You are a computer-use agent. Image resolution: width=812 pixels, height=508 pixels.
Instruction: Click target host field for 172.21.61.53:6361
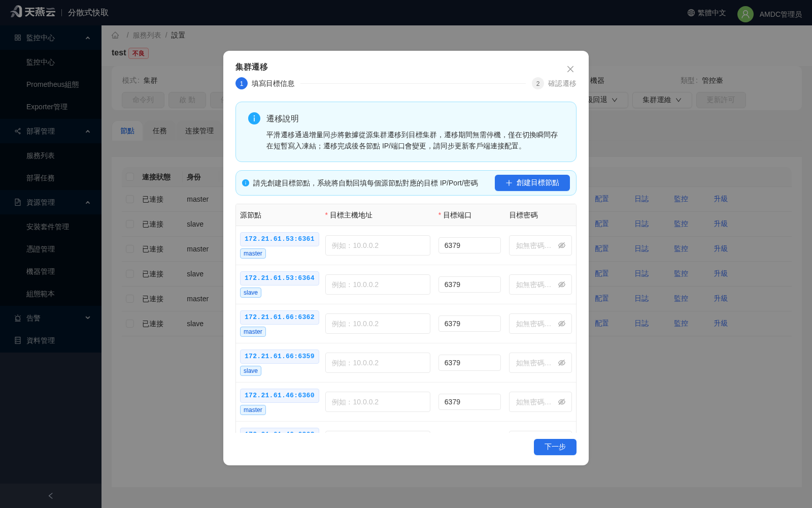(378, 245)
